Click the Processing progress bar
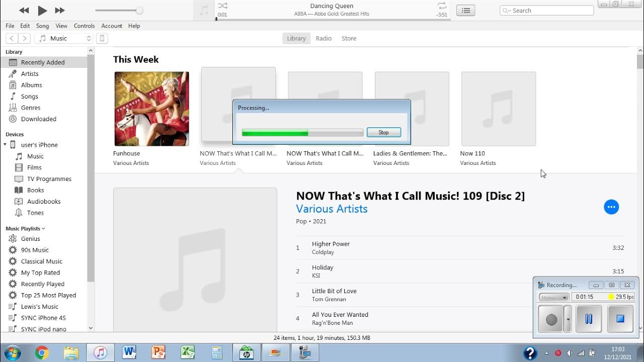 click(x=302, y=133)
